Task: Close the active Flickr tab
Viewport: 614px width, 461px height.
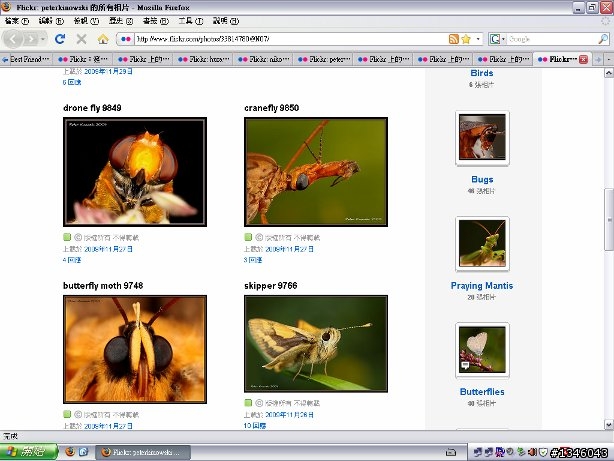Action: click(x=583, y=59)
